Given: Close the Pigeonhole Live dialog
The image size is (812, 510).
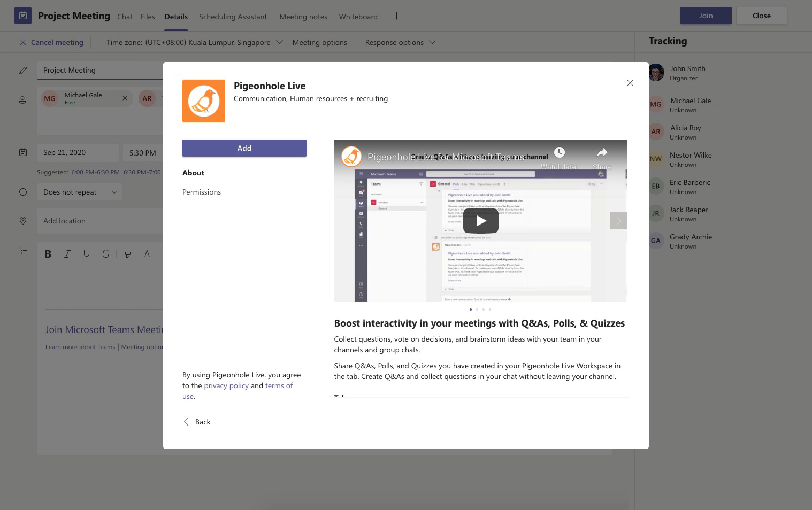Looking at the screenshot, I should 630,83.
